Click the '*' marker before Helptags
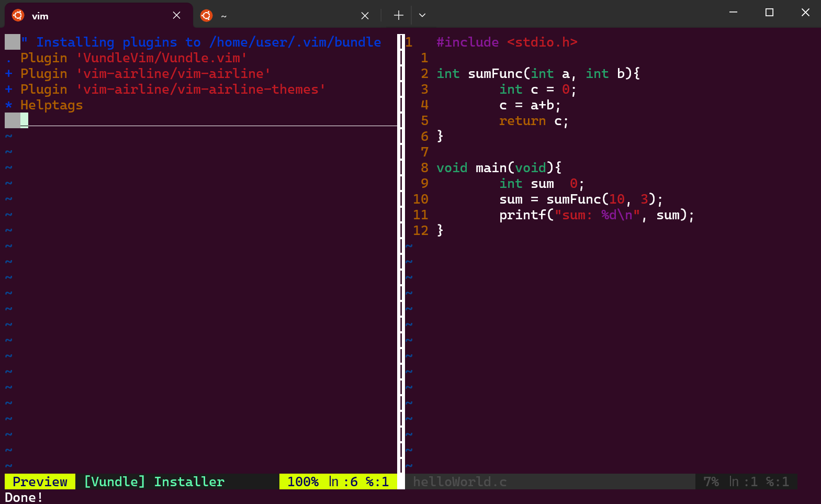Screen dimensions: 821x504 tap(9, 105)
